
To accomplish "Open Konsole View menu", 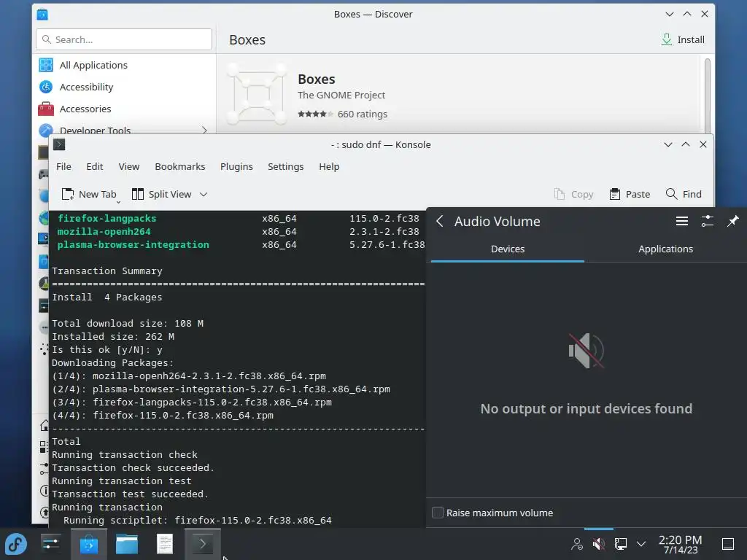I will click(128, 167).
